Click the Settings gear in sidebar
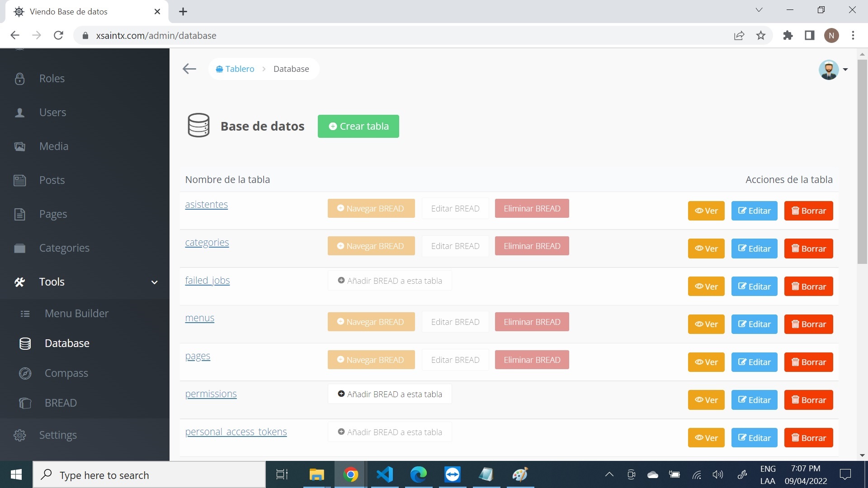The height and width of the screenshot is (488, 868). 20,435
